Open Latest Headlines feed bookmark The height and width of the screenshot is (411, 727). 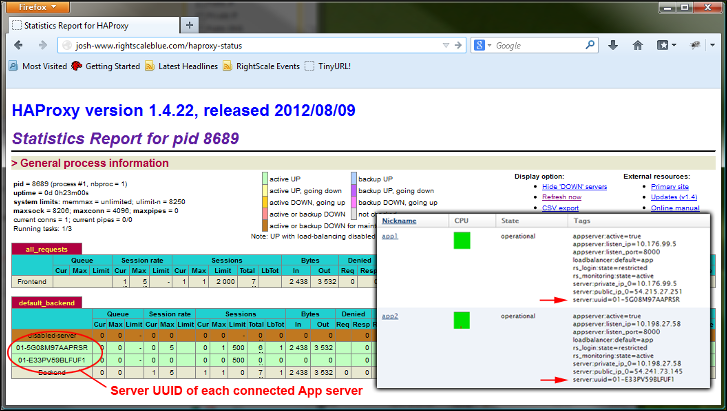181,66
